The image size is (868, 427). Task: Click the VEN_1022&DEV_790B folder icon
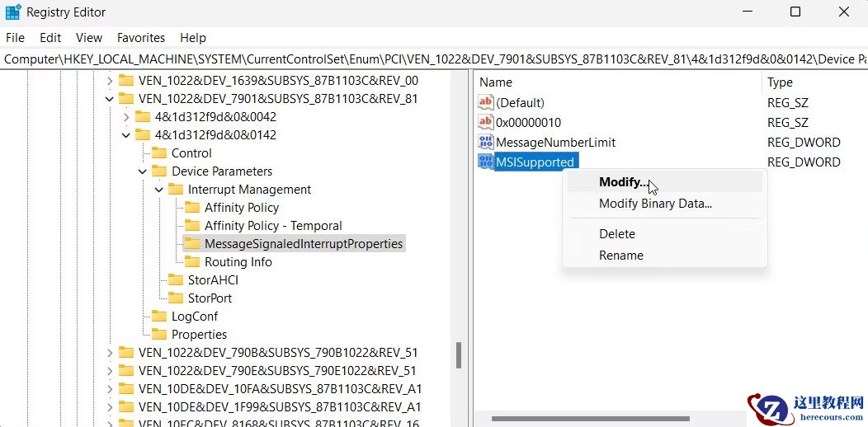pyautogui.click(x=126, y=353)
